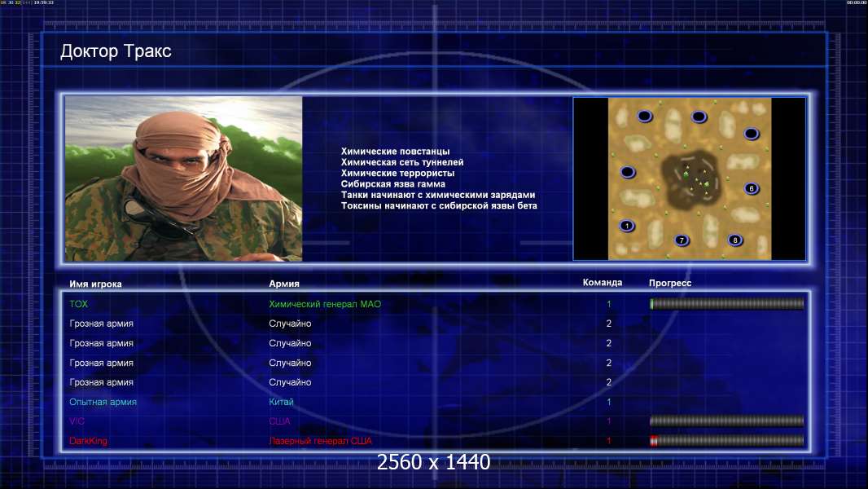
Task: Select the DarkKing player entry
Action: [89, 441]
